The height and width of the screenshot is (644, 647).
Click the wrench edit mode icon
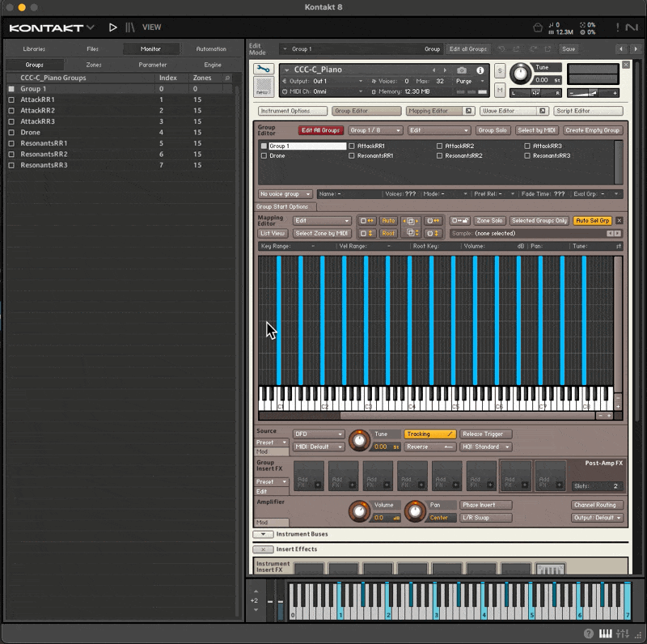(264, 70)
